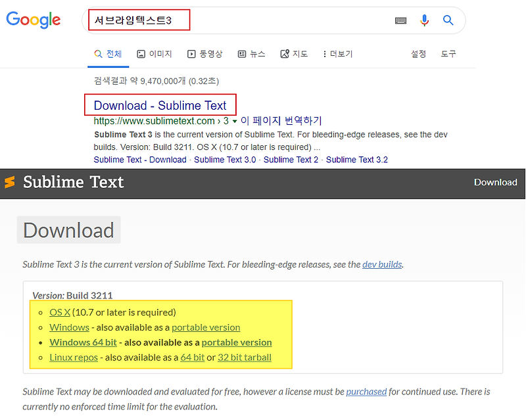Open the on-screen keyboard icon in search box

point(400,20)
